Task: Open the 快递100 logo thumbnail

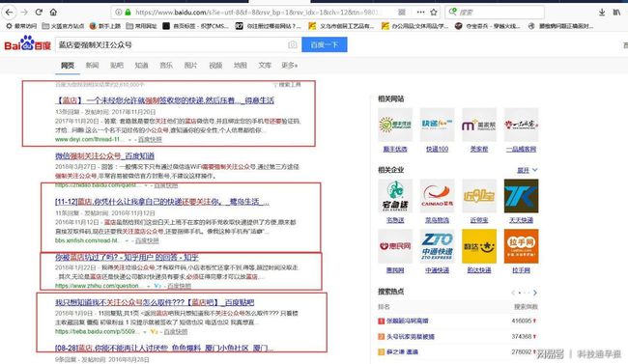Action: pos(437,125)
